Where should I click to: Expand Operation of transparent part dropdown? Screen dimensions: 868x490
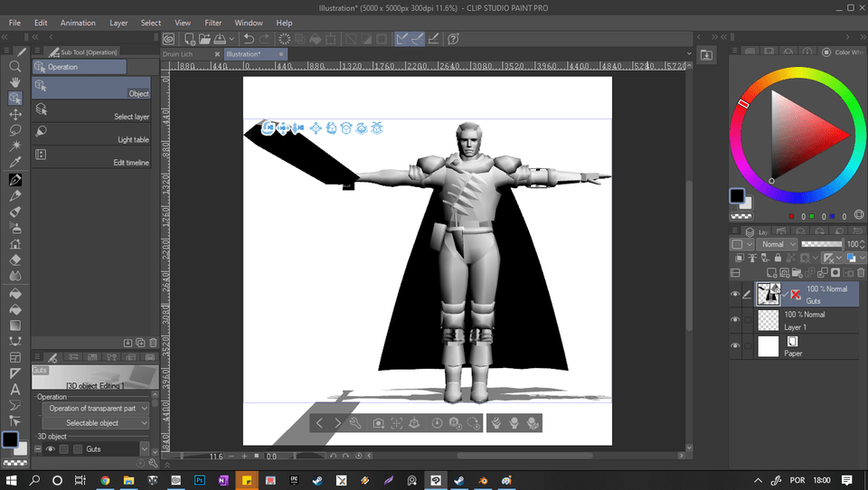click(x=95, y=409)
